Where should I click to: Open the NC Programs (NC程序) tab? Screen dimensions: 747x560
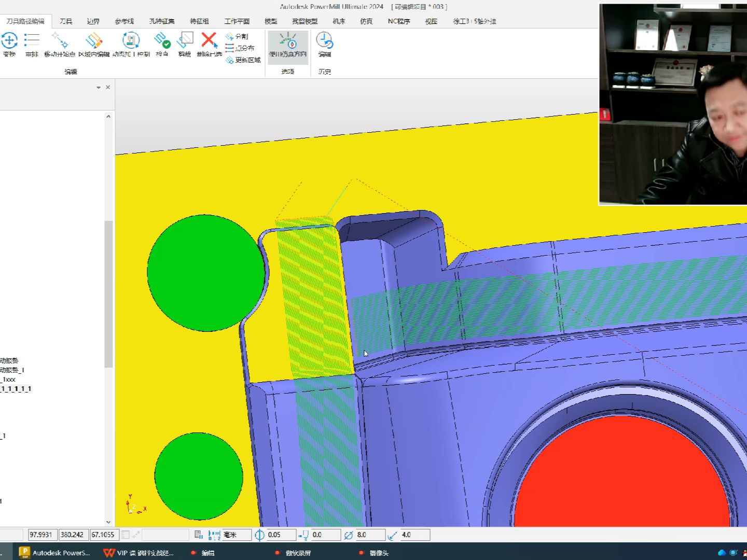[399, 21]
